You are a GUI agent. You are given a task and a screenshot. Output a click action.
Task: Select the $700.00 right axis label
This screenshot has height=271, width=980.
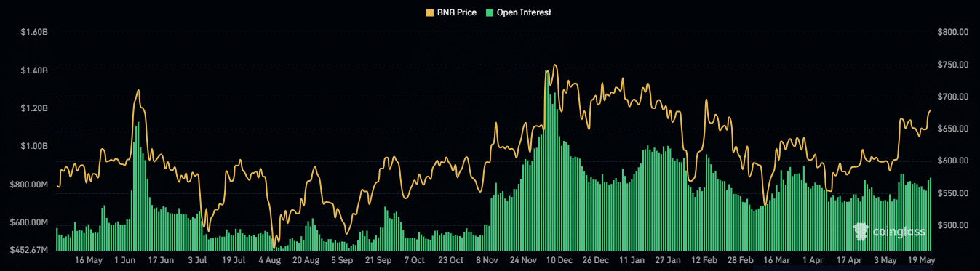coord(953,97)
